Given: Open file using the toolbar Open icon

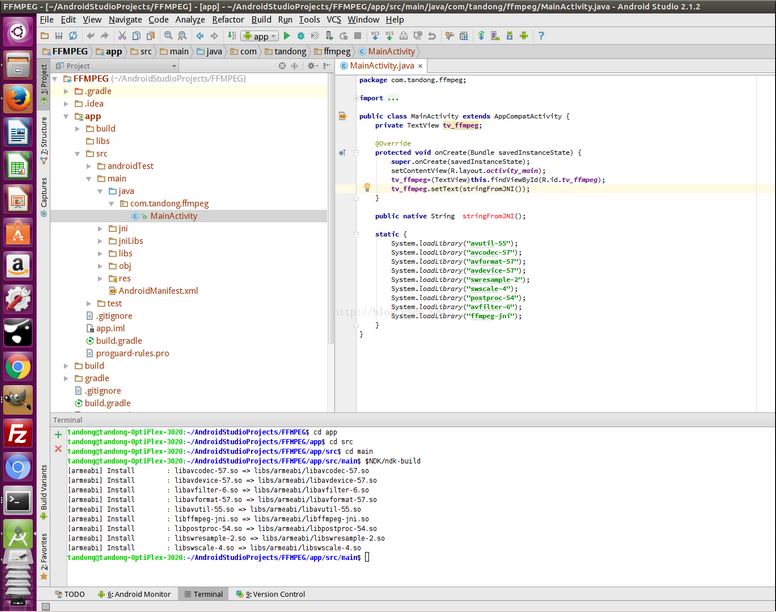Looking at the screenshot, I should [x=44, y=36].
